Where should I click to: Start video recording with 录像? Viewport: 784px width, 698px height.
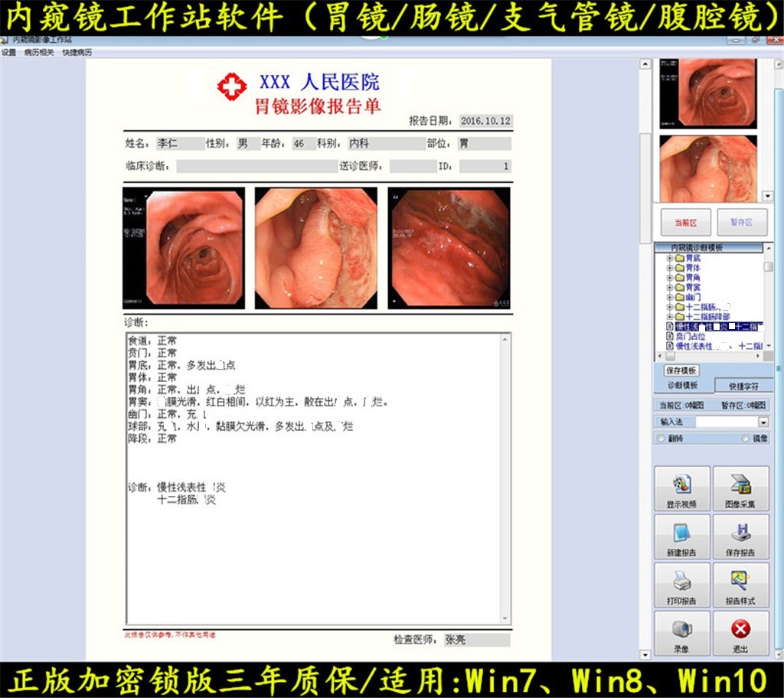pyautogui.click(x=681, y=633)
